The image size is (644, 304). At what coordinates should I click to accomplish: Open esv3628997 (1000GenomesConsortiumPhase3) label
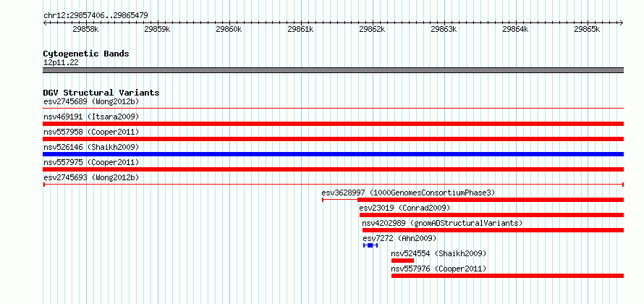click(x=409, y=193)
